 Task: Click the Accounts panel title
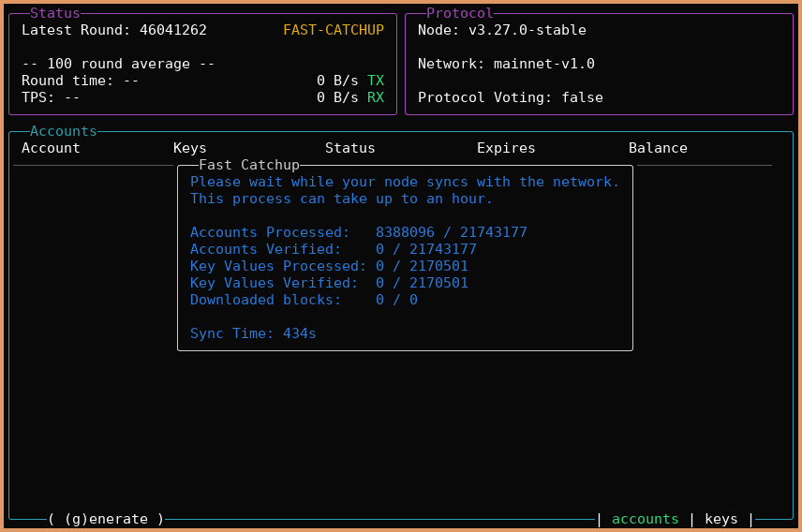64,131
